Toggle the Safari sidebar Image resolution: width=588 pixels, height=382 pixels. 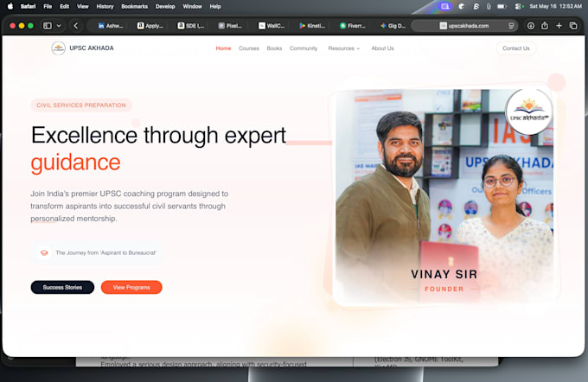point(48,25)
